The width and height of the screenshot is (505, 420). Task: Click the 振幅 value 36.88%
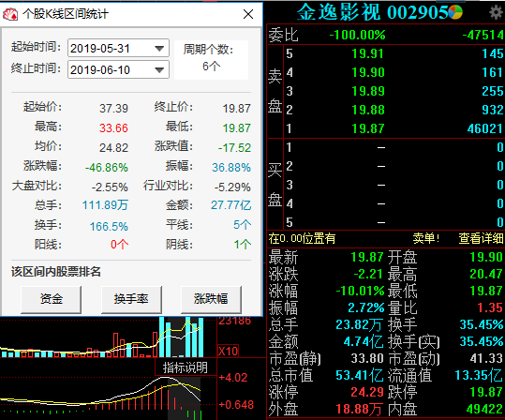[x=231, y=168]
